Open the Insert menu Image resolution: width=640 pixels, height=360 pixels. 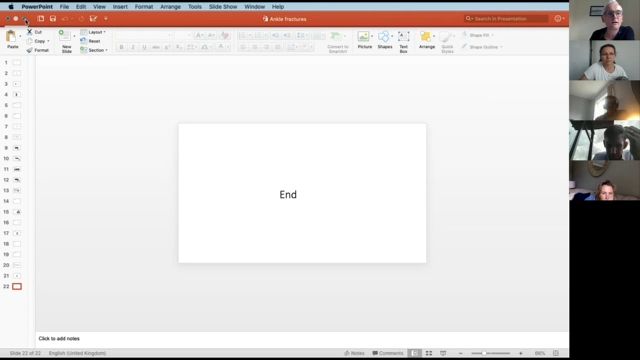tap(120, 7)
